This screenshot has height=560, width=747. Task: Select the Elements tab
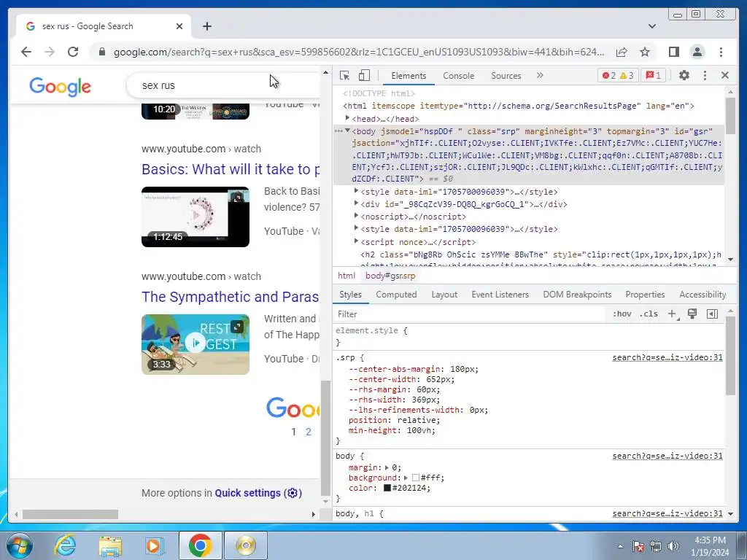tap(409, 76)
